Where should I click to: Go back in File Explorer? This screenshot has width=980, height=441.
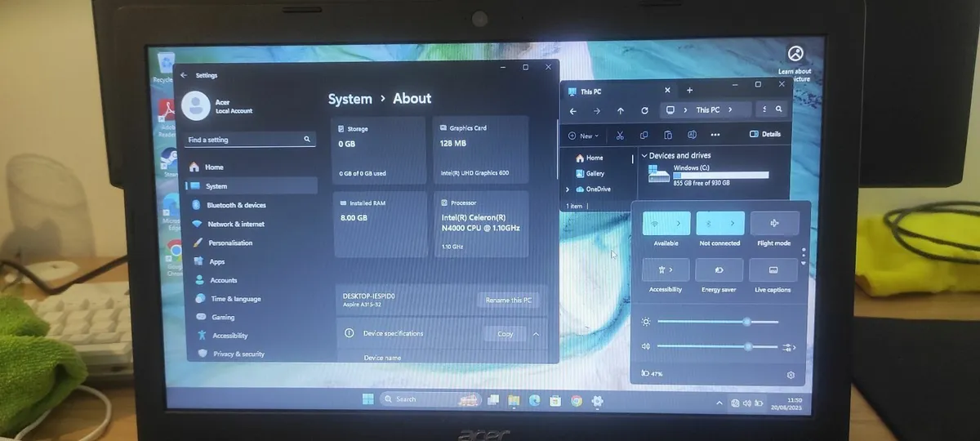pos(573,110)
